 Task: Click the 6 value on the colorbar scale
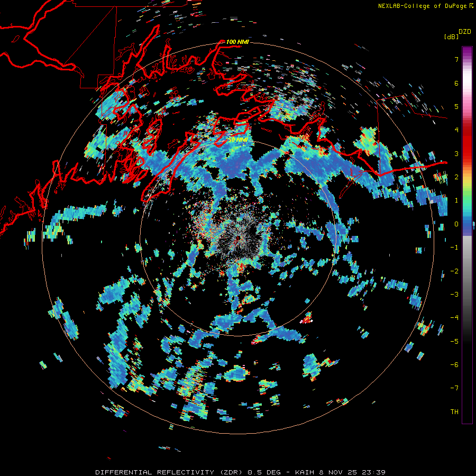456,83
